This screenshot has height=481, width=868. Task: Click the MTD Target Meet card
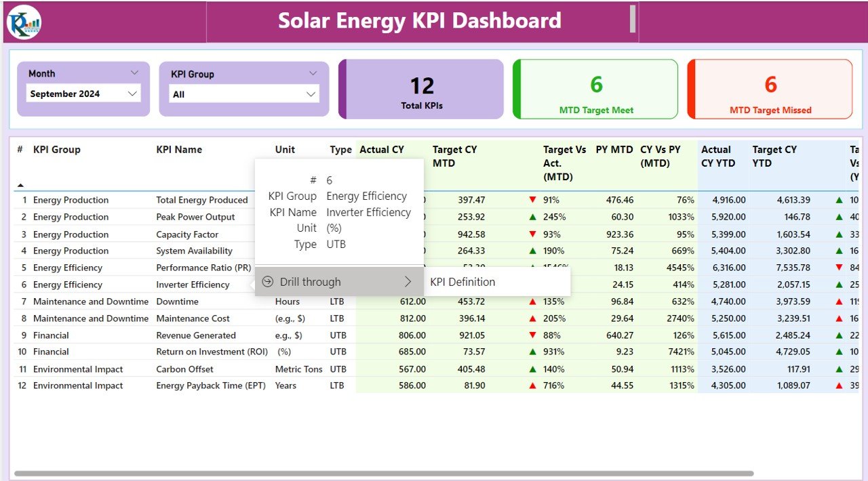[x=595, y=89]
